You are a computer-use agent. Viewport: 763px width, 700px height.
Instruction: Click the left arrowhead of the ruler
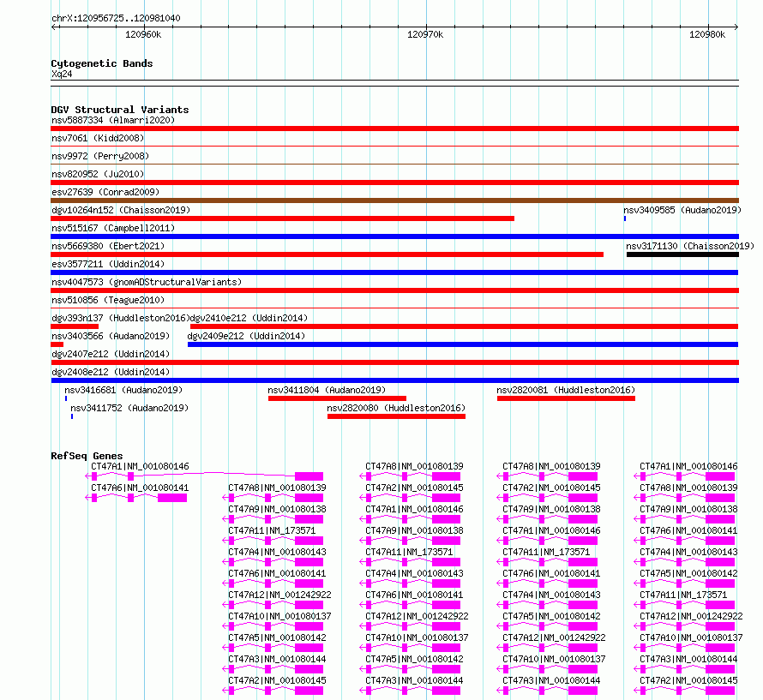click(x=54, y=27)
